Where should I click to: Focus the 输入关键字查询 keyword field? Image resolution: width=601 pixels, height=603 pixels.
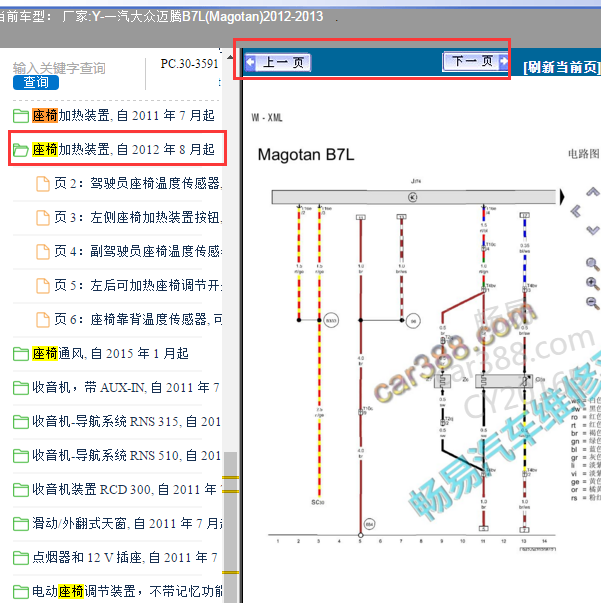(x=59, y=68)
